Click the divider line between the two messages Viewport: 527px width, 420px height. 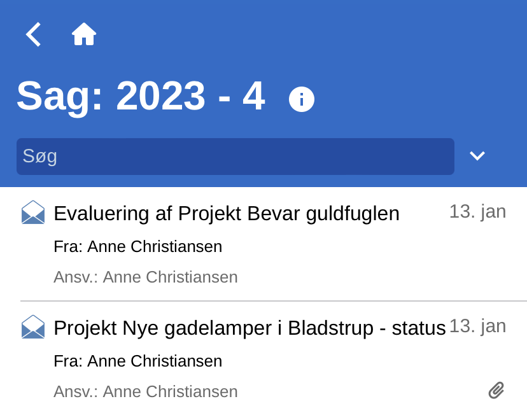(274, 300)
